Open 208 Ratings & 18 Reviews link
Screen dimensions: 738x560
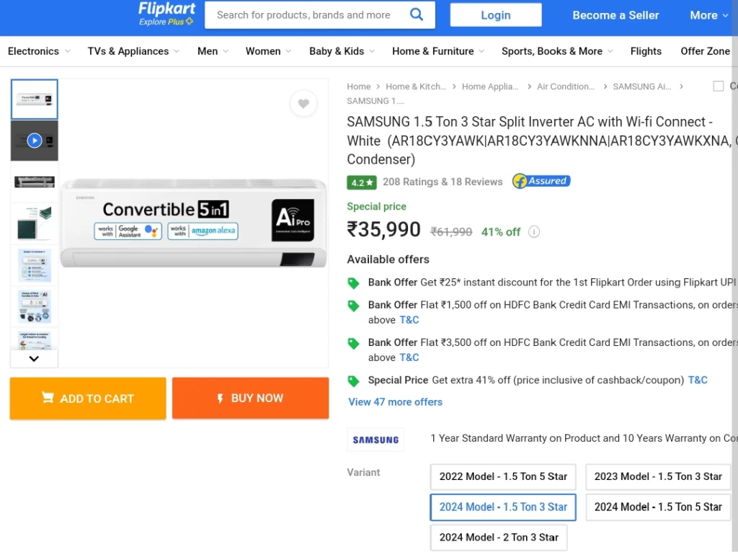tap(443, 182)
